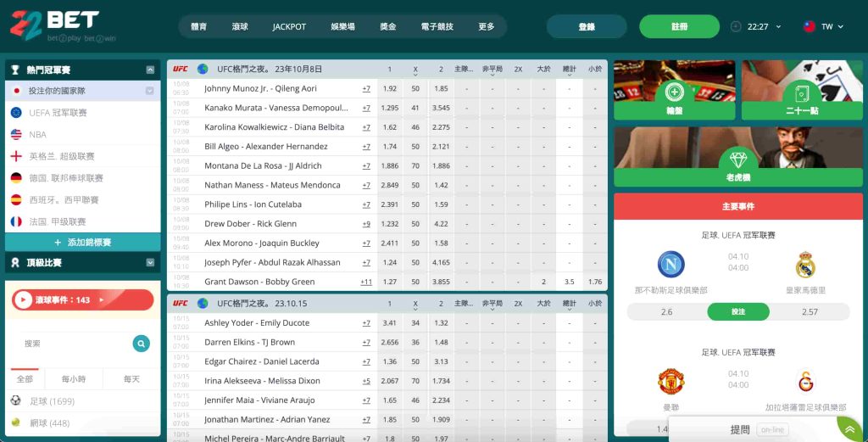Click the diamond icon above 老虎機
The image size is (868, 442).
(x=738, y=160)
